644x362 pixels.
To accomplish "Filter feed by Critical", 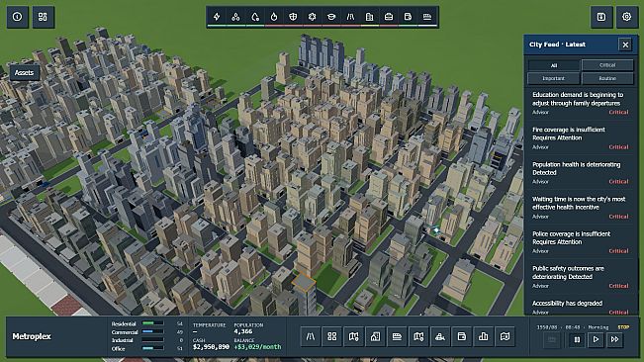I will [x=607, y=65].
